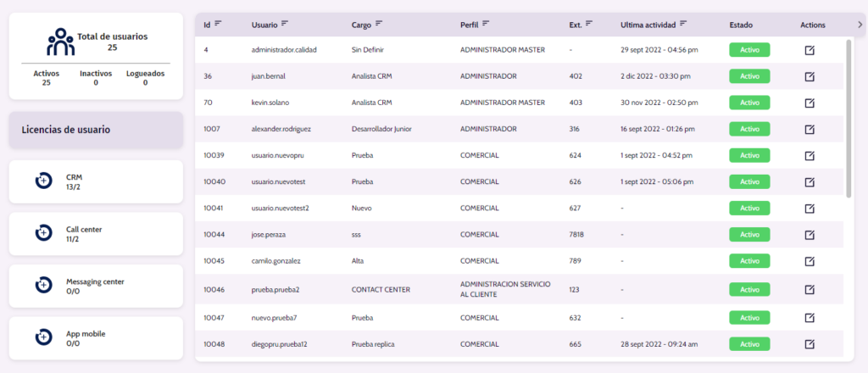Click the add CRM license icon

coord(43,181)
